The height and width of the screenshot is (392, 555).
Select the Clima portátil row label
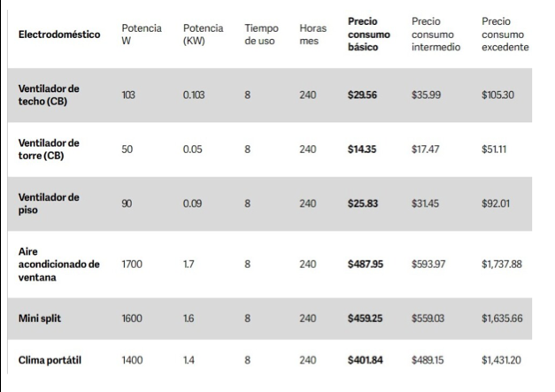click(50, 360)
